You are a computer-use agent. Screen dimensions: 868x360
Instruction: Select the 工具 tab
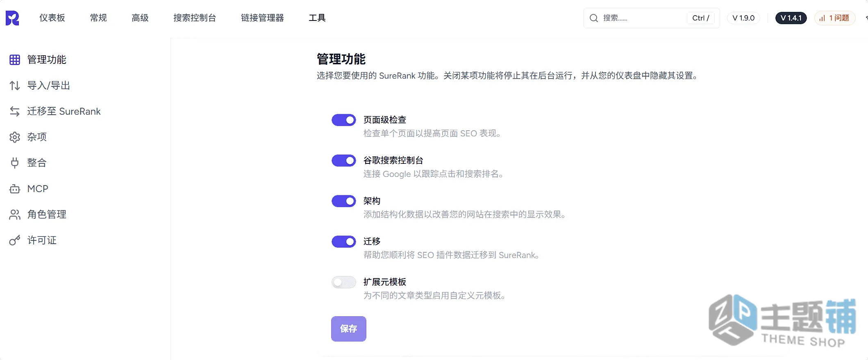(317, 18)
